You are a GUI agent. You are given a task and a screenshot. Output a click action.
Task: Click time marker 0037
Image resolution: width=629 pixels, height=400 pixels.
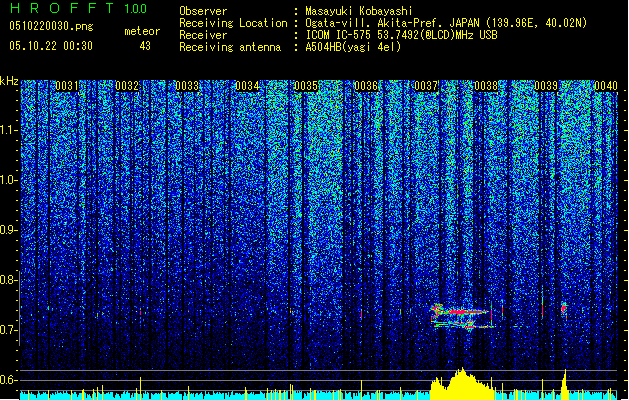[426, 86]
